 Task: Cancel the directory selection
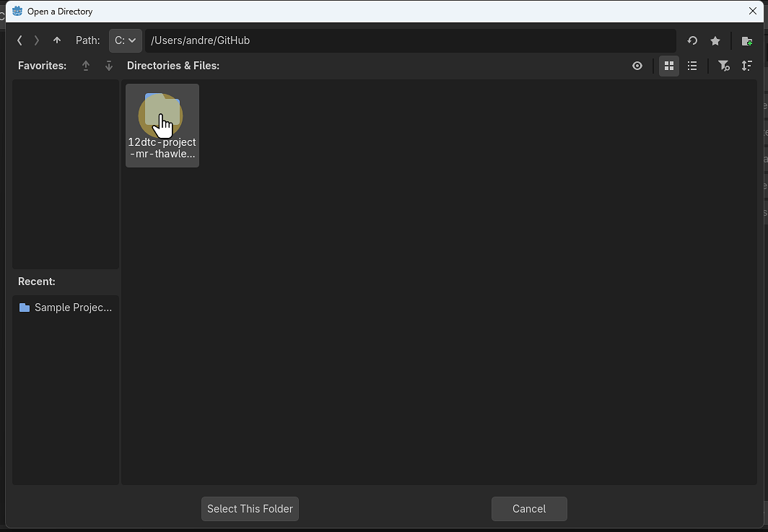529,509
